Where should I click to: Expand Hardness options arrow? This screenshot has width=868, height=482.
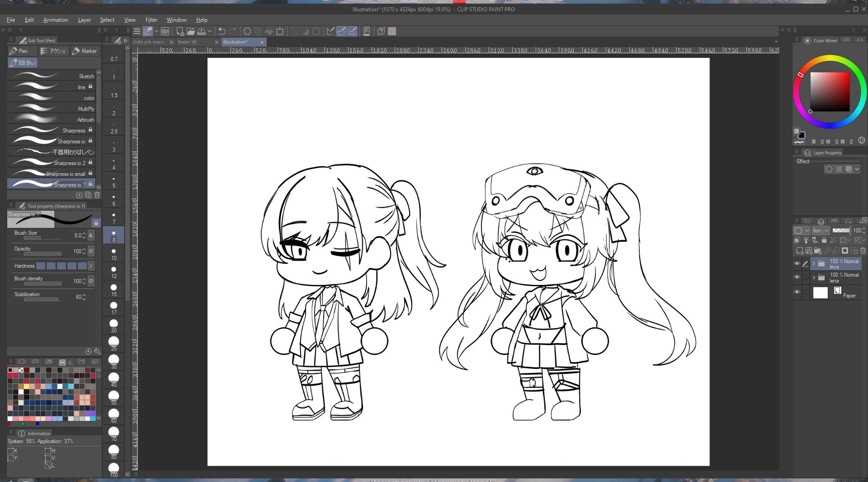91,266
